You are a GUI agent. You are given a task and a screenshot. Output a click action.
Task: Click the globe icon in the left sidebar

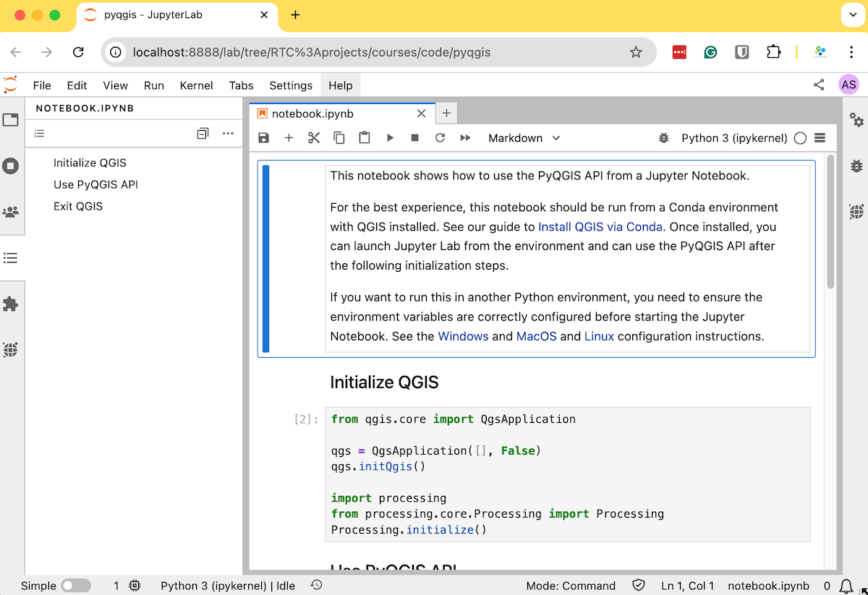tap(11, 350)
